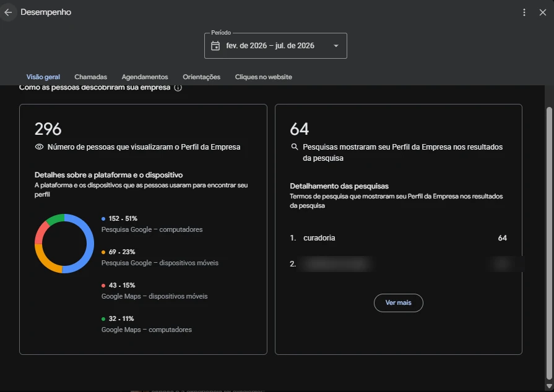Viewport: 554px width, 392px height.
Task: Click the eye icon next to profile views
Action: [x=39, y=147]
